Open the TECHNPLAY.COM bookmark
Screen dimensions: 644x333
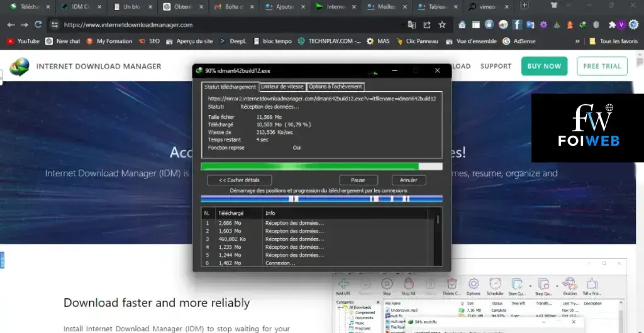coord(330,41)
